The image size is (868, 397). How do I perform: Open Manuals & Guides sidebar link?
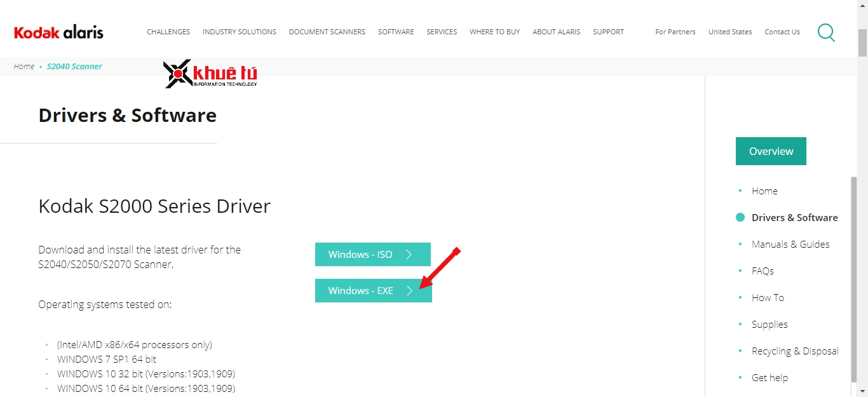[x=790, y=245]
